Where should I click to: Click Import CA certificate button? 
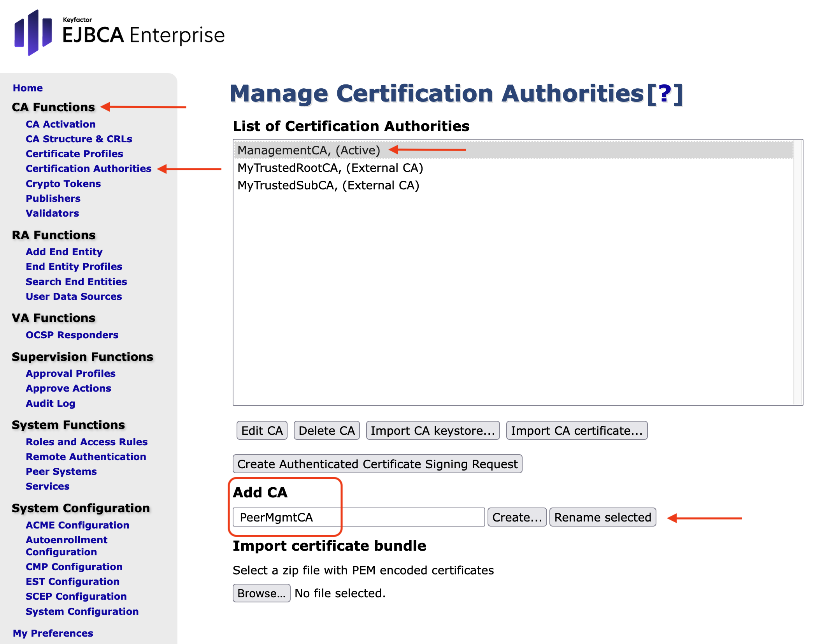(x=576, y=430)
